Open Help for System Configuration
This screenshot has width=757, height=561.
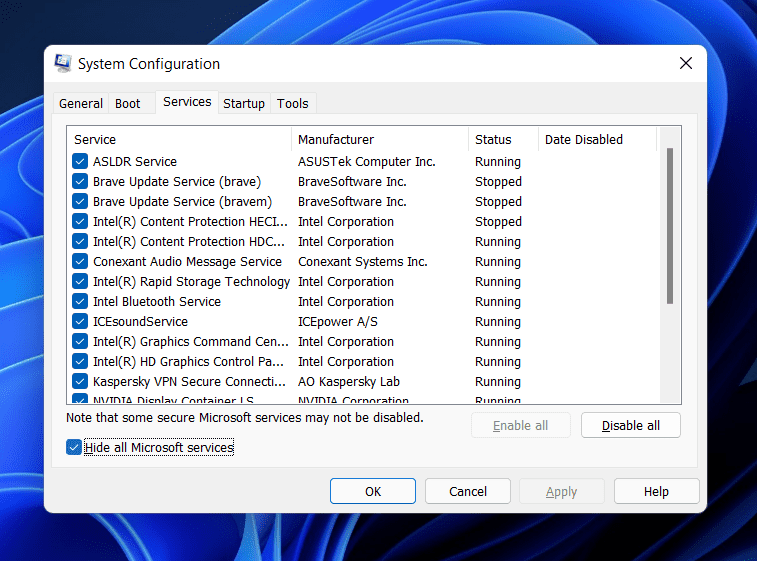(656, 491)
